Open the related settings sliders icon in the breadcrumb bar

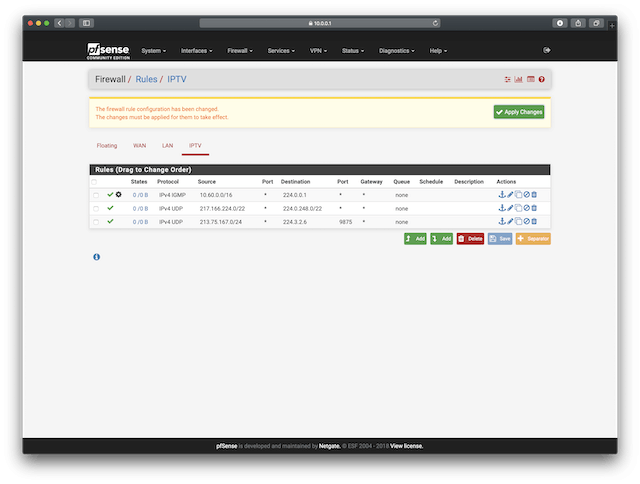point(507,79)
